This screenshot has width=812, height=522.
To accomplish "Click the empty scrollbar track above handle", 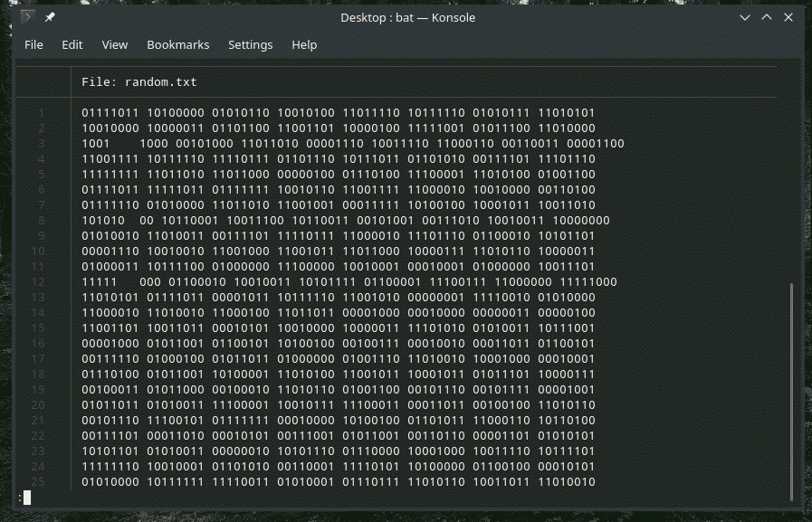I will click(791, 172).
